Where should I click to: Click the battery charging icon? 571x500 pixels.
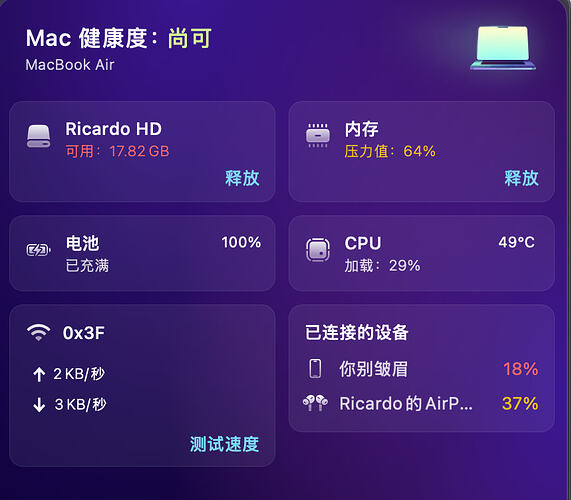(x=38, y=250)
